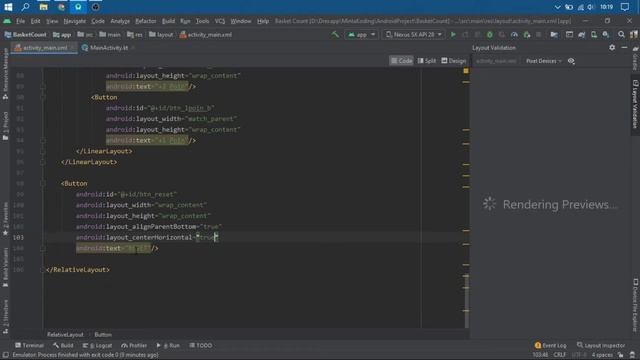Open the Resource Manager side tab
The image size is (640, 360).
pos(5,73)
